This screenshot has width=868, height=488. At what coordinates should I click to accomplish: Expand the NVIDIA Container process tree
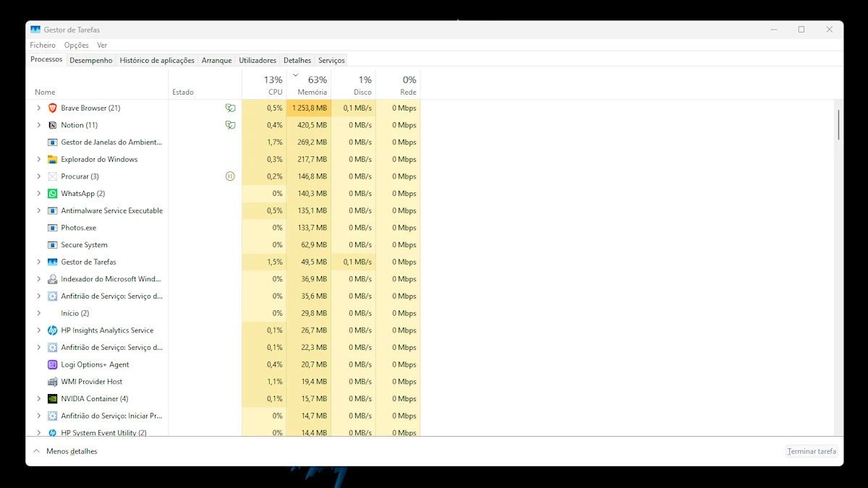[x=39, y=399]
